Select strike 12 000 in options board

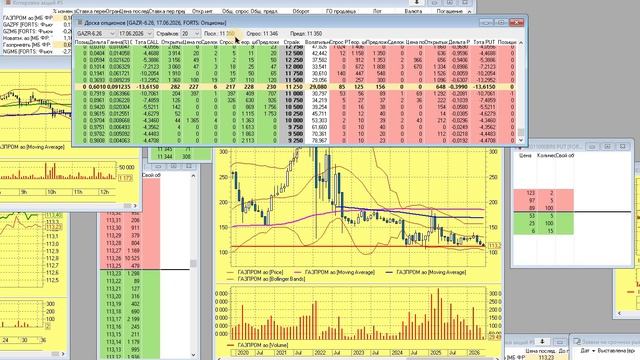294,67
